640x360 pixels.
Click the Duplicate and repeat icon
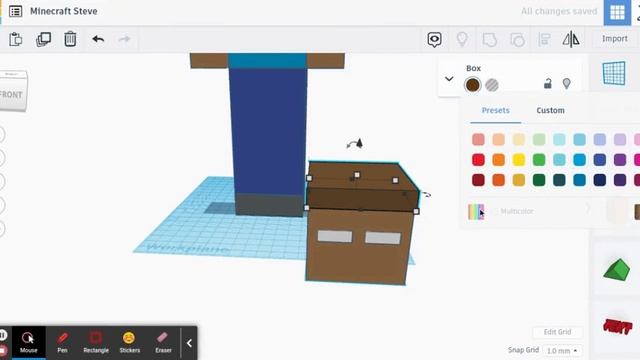pyautogui.click(x=43, y=39)
